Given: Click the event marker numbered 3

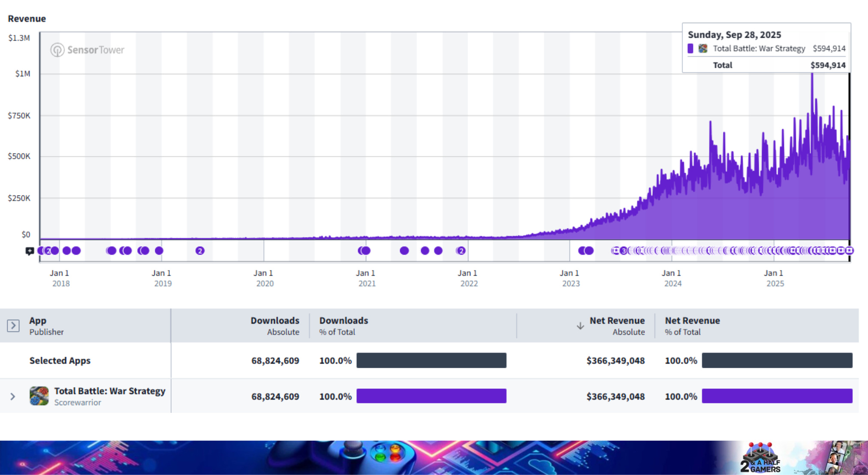Looking at the screenshot, I should click(624, 251).
